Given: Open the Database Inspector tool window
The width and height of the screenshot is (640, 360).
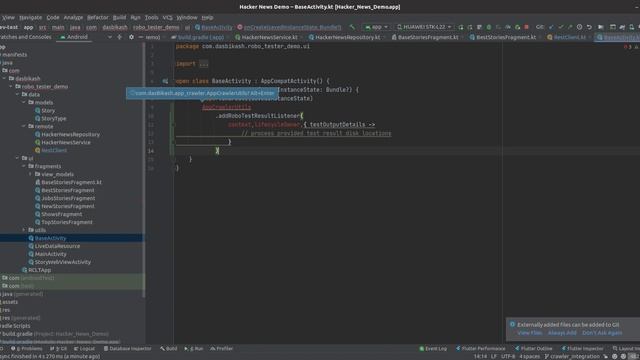Looking at the screenshot, I should [x=127, y=349].
